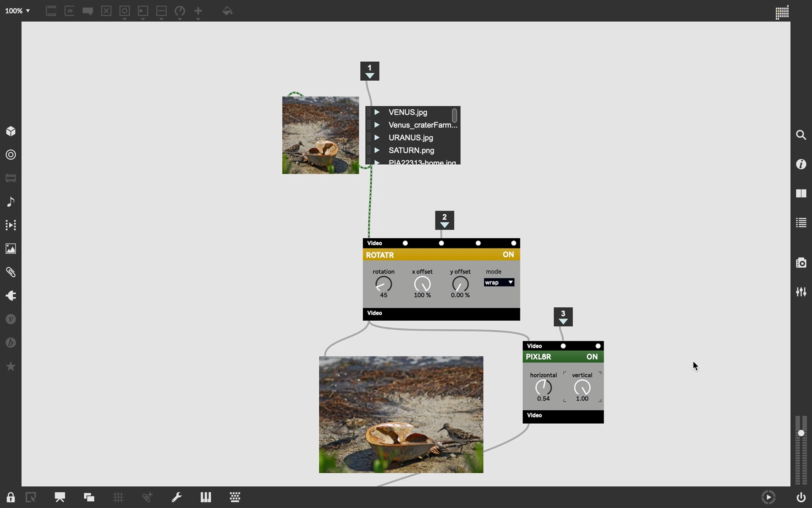812x508 pixels.
Task: Click the piano keys icon in bottom toolbar
Action: pyautogui.click(x=206, y=497)
